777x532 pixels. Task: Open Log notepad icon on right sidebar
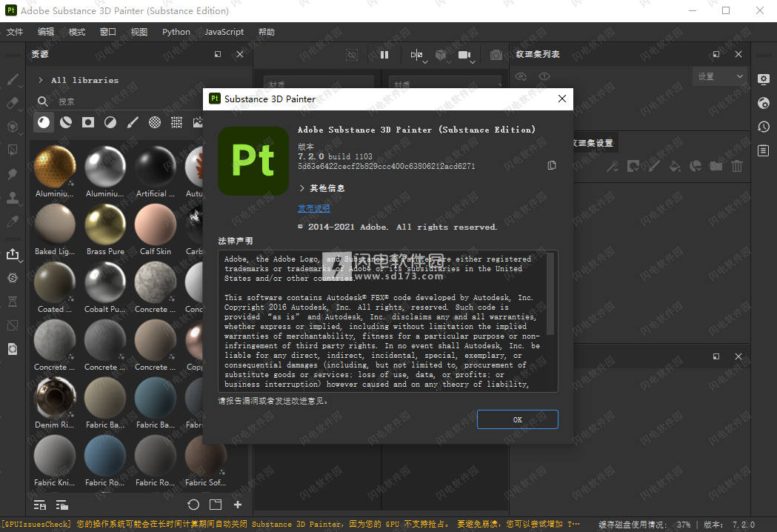tap(764, 150)
